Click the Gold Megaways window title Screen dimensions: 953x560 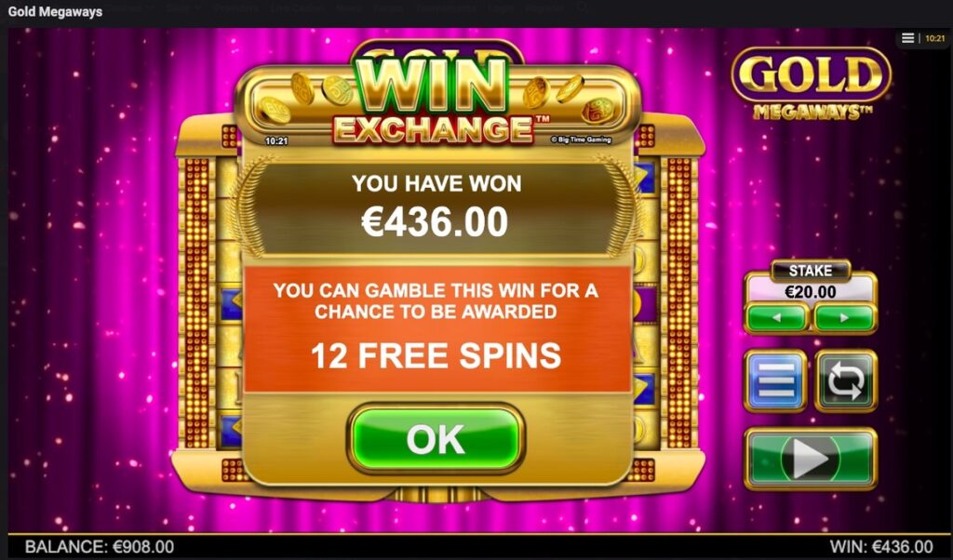coord(55,11)
